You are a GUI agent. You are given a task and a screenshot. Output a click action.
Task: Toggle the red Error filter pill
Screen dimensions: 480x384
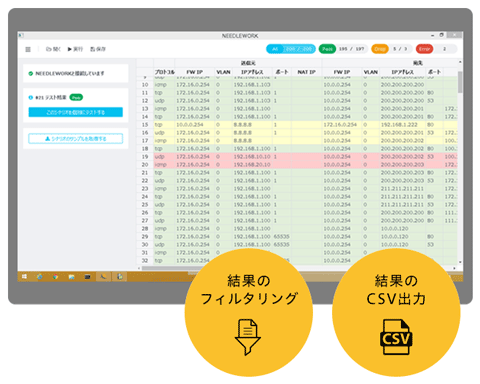coord(424,49)
